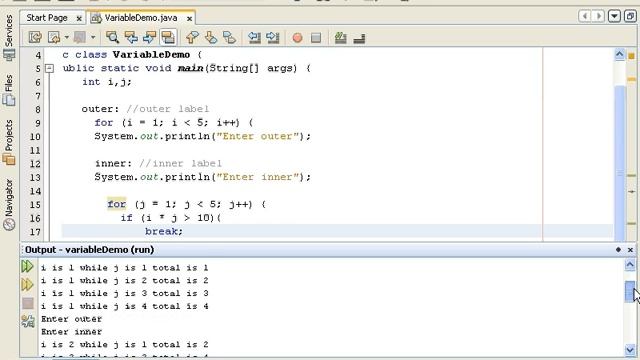Viewport: 640px width, 360px height.
Task: Click Output scrollbar down arrow
Action: coord(630,349)
